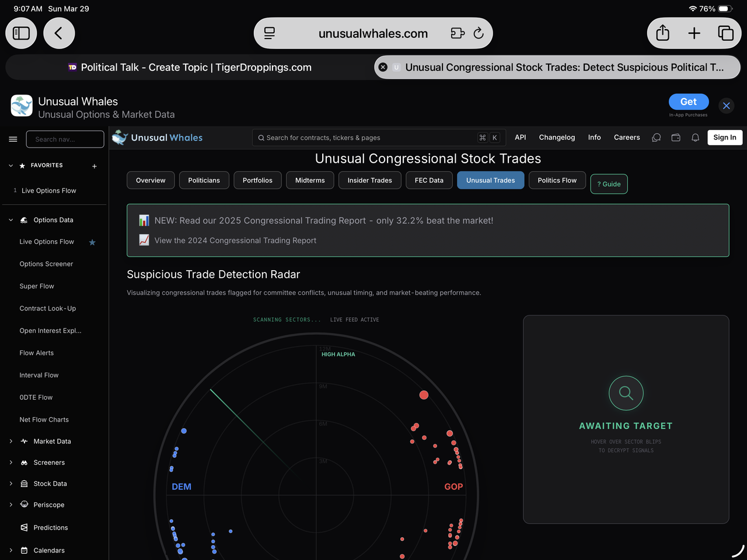Open the Careers page
The image size is (747, 560).
627,138
